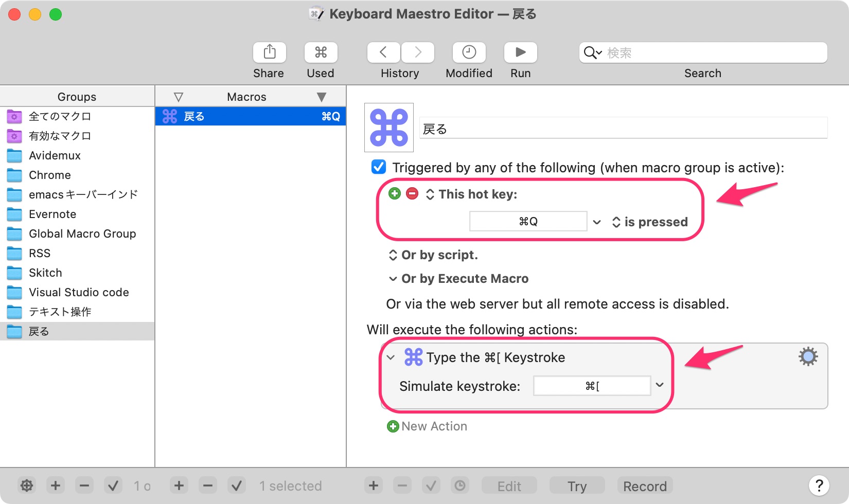Add a trigger with green plus
This screenshot has width=849, height=504.
point(395,194)
